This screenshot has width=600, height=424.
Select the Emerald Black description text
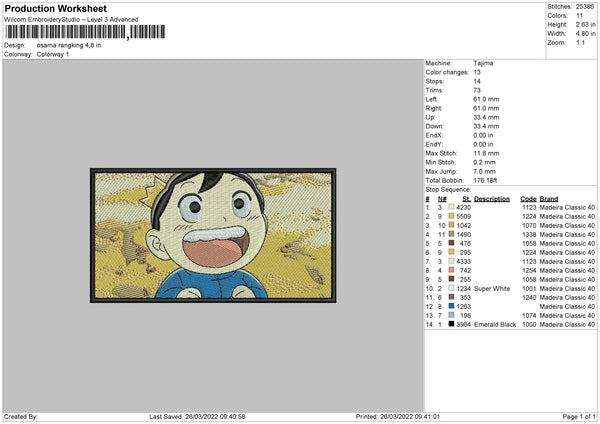click(495, 324)
